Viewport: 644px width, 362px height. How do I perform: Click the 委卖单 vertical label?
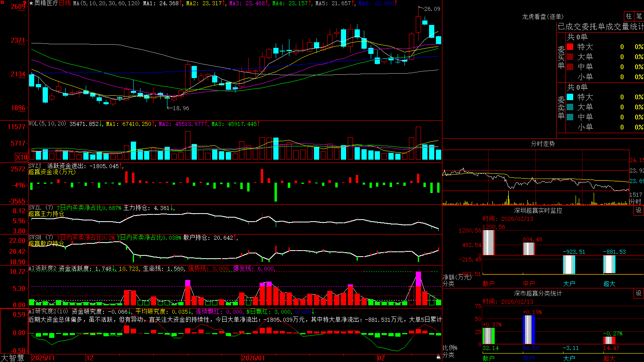pyautogui.click(x=561, y=107)
